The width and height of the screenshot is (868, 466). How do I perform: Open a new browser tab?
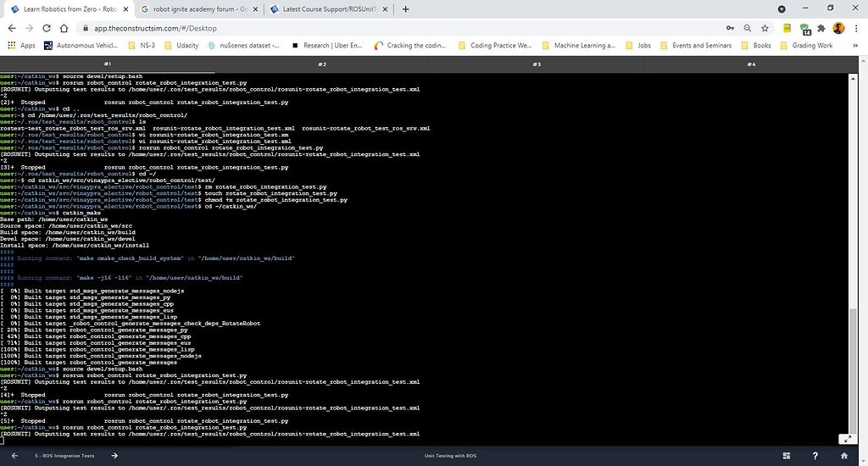[405, 8]
